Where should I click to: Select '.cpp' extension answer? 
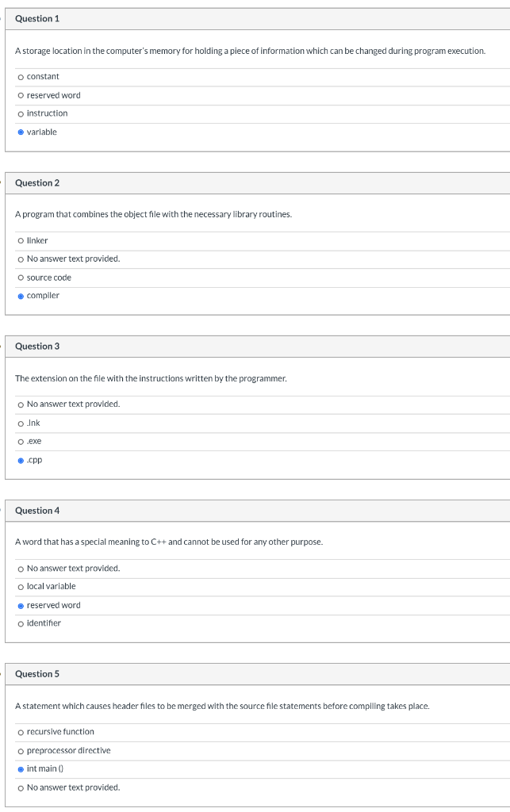tap(21, 461)
